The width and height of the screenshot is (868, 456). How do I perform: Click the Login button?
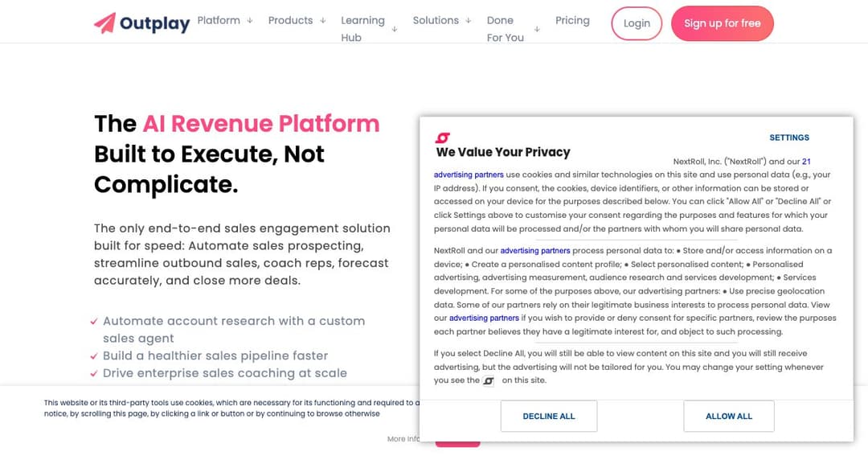pyautogui.click(x=637, y=23)
